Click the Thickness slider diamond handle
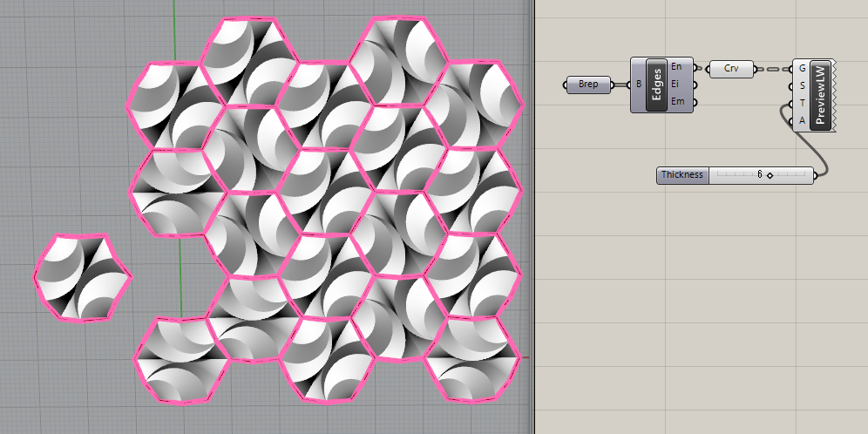The height and width of the screenshot is (434, 868). (x=770, y=175)
